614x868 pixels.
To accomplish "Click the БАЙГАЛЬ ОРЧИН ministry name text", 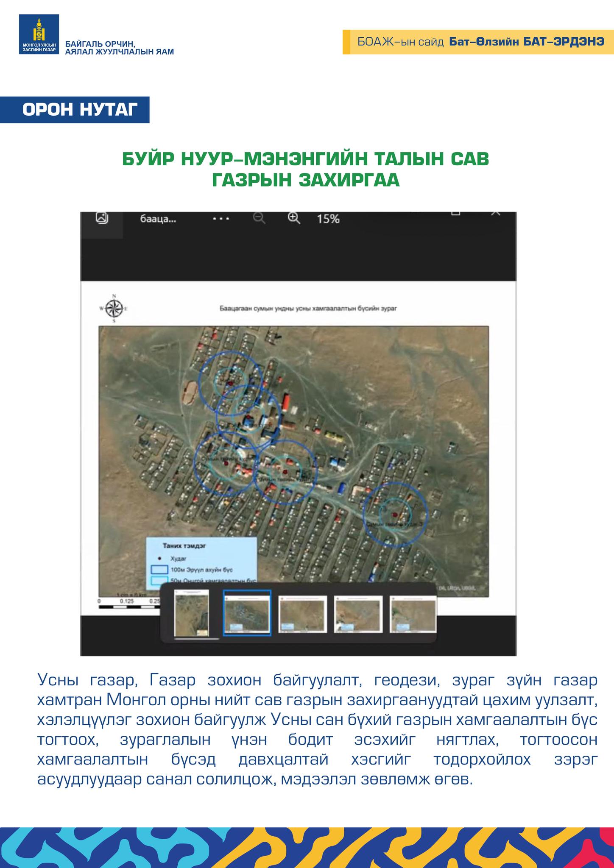I will 119,48.
